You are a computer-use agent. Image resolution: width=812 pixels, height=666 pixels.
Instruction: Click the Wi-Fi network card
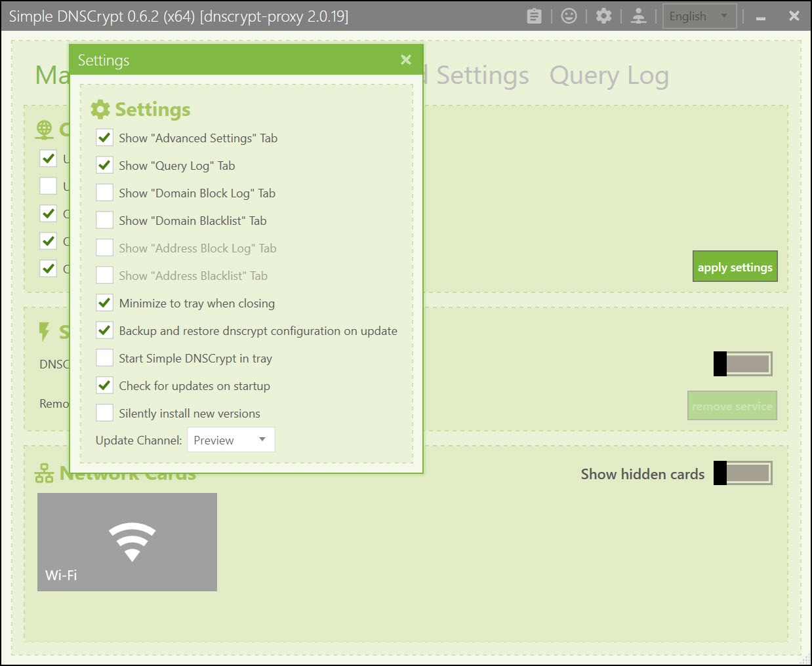(127, 541)
